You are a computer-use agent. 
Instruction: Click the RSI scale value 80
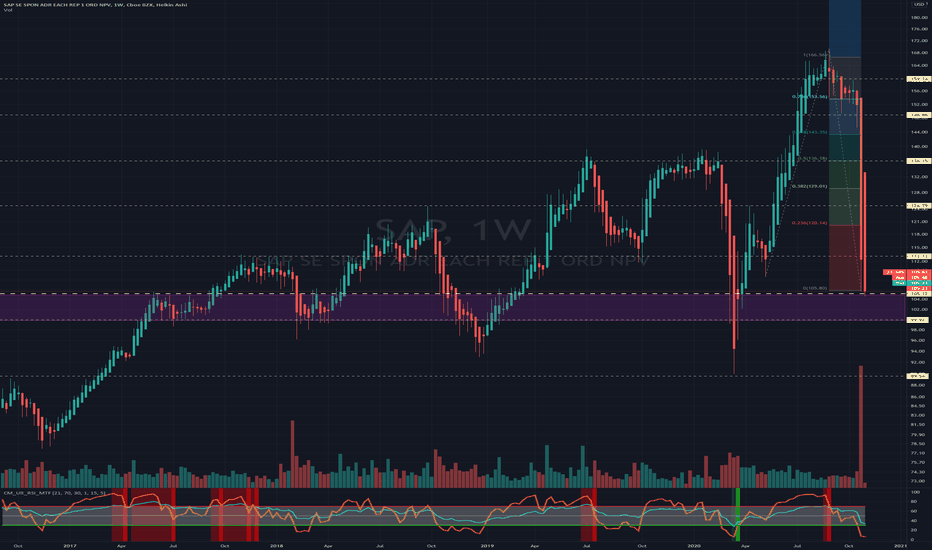[914, 501]
